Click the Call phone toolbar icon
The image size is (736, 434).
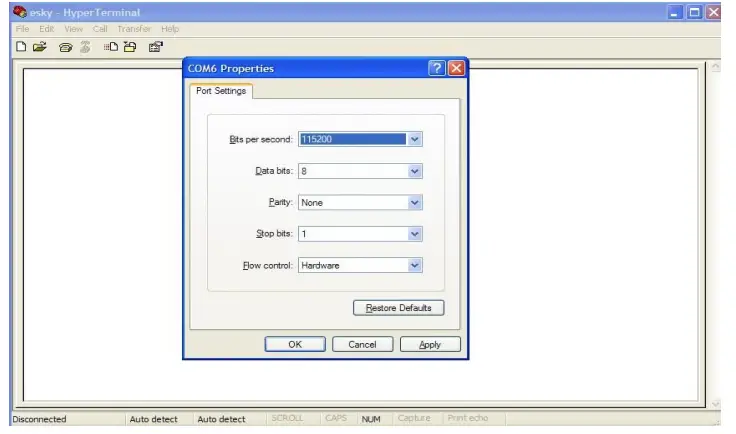66,47
